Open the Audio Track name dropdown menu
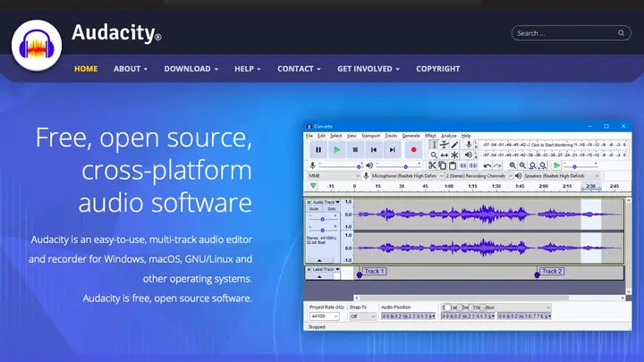Screen dimensions: 644x362 click(x=326, y=202)
